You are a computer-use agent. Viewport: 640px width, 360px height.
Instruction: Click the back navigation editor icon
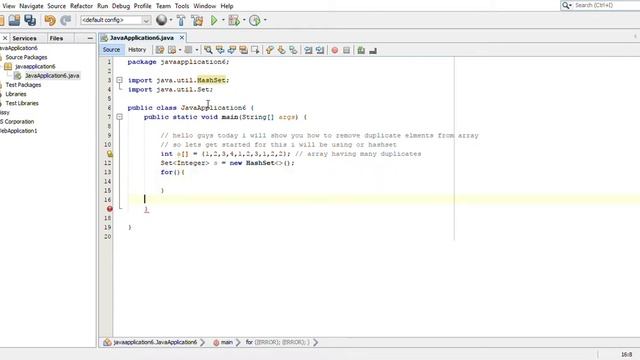click(x=172, y=50)
